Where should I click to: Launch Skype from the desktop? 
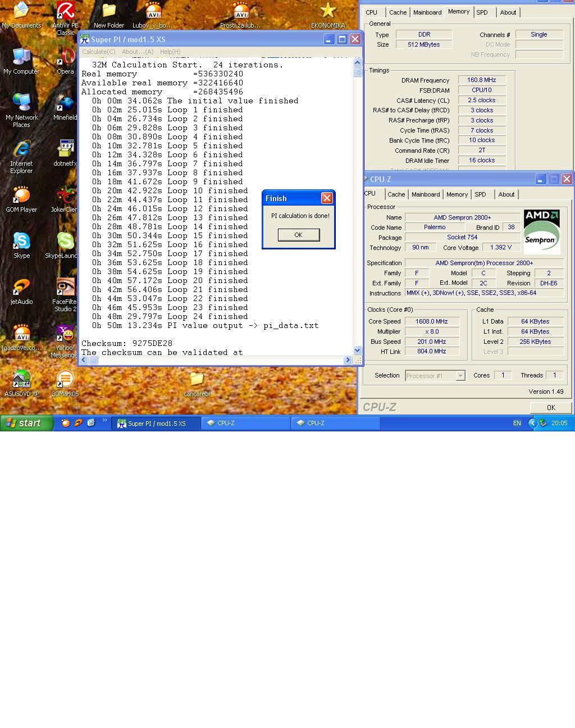[x=21, y=245]
